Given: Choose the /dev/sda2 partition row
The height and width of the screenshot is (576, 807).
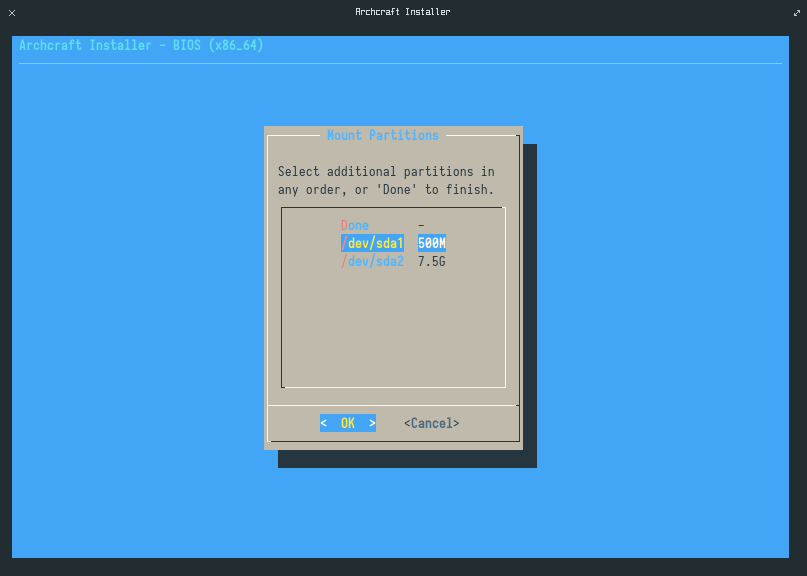Looking at the screenshot, I should (x=393, y=261).
